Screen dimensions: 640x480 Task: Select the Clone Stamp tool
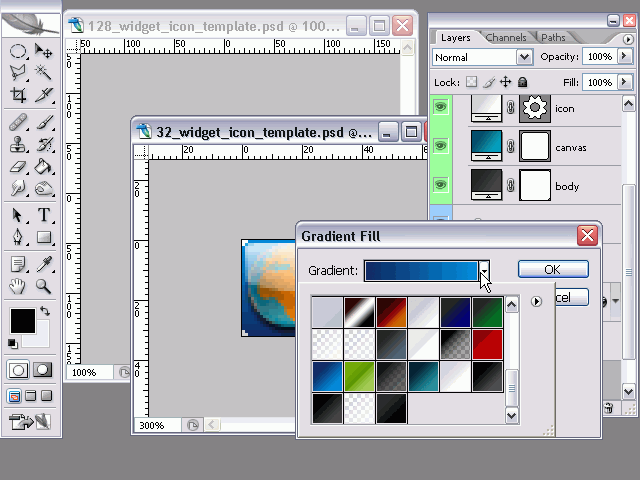[18, 144]
